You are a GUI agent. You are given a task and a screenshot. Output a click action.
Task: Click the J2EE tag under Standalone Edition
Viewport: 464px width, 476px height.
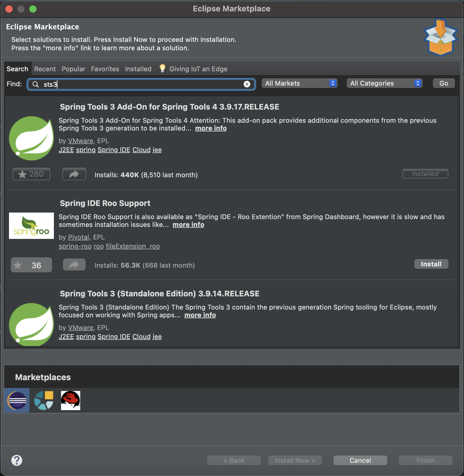pos(66,336)
